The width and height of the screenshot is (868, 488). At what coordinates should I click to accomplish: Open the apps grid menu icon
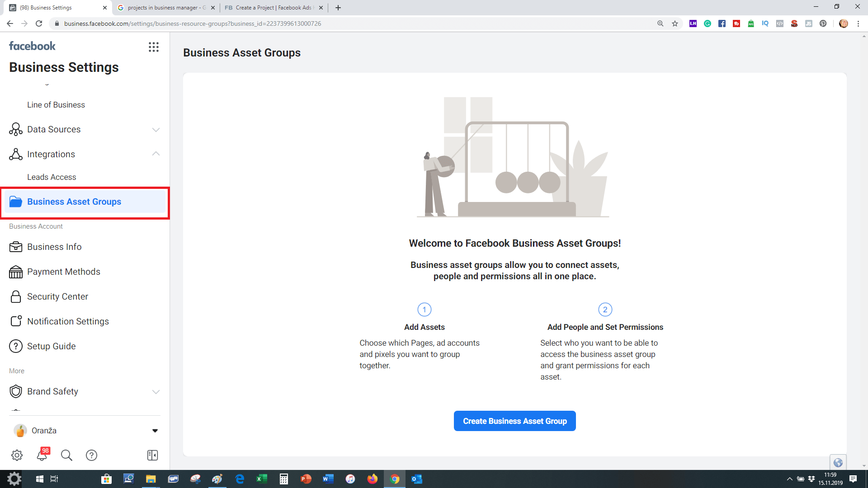(154, 47)
